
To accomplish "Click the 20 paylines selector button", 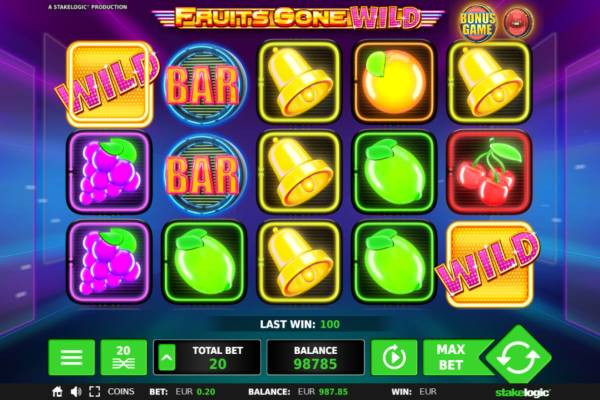I will tap(123, 357).
